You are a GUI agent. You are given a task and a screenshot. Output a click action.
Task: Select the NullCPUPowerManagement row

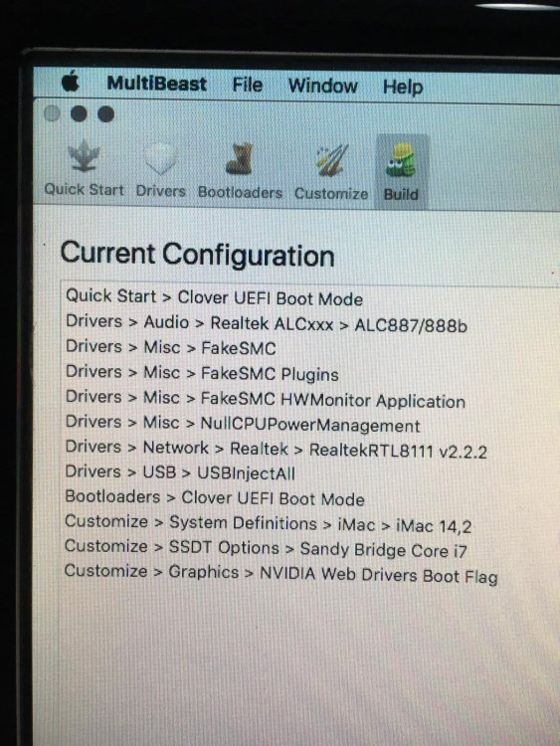(x=243, y=423)
